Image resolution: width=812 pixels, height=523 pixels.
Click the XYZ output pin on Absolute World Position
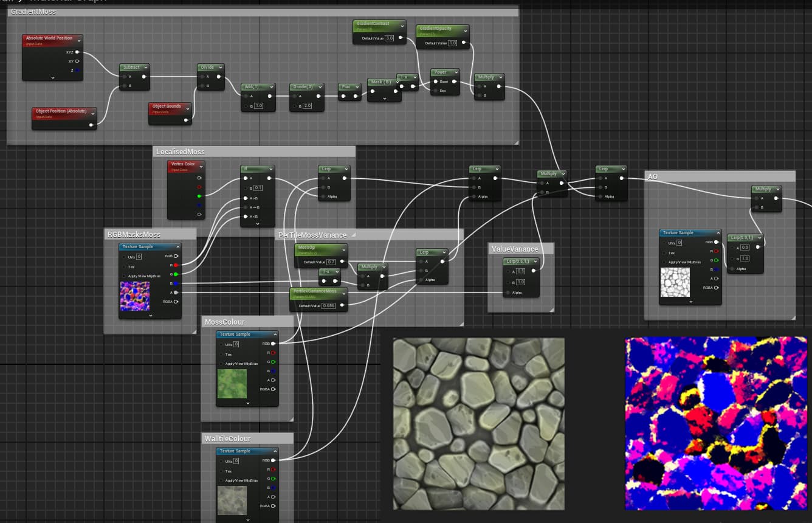77,52
